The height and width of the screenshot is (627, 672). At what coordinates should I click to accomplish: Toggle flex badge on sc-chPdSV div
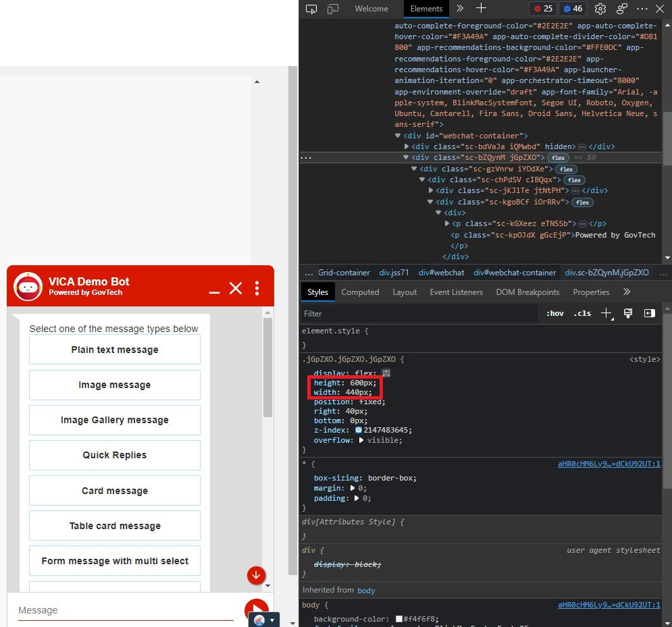click(574, 180)
